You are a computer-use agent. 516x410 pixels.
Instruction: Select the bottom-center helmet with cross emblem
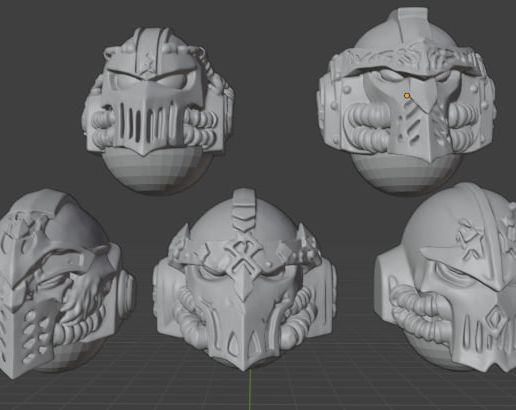pos(244,280)
